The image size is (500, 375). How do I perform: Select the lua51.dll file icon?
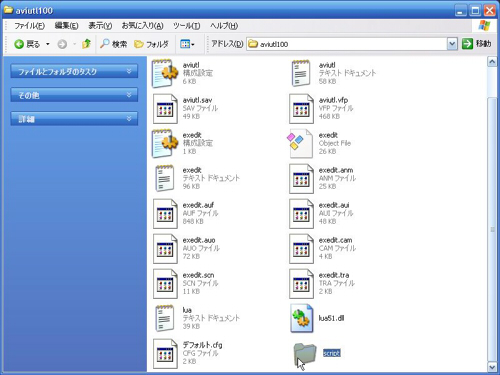[302, 318]
